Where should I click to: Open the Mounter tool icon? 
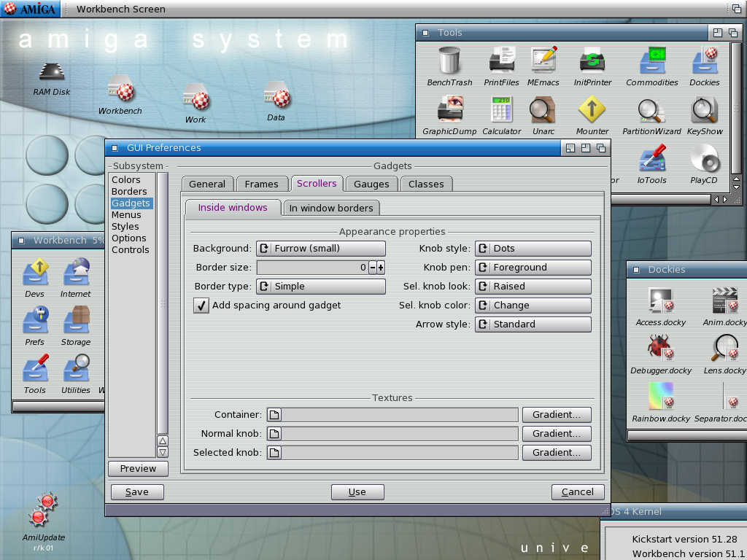tap(592, 109)
